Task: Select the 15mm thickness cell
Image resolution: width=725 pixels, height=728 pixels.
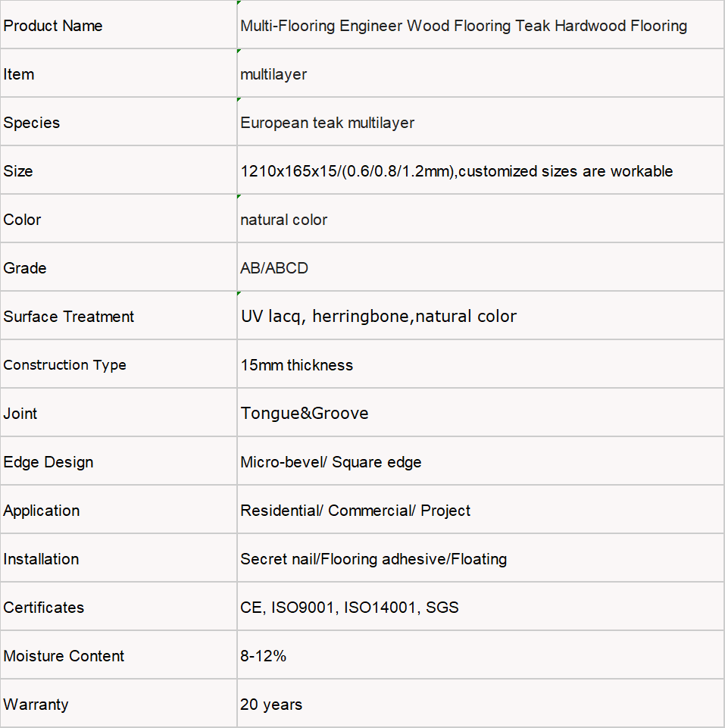Action: (x=480, y=364)
